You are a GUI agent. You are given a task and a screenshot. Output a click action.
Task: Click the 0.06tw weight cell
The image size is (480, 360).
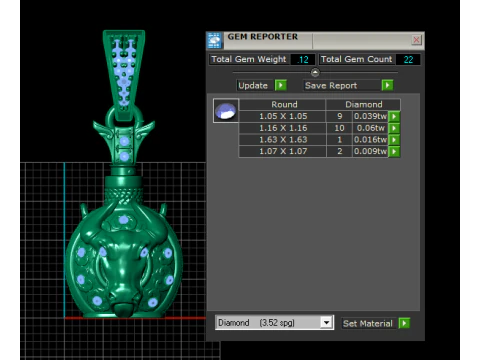pos(370,128)
